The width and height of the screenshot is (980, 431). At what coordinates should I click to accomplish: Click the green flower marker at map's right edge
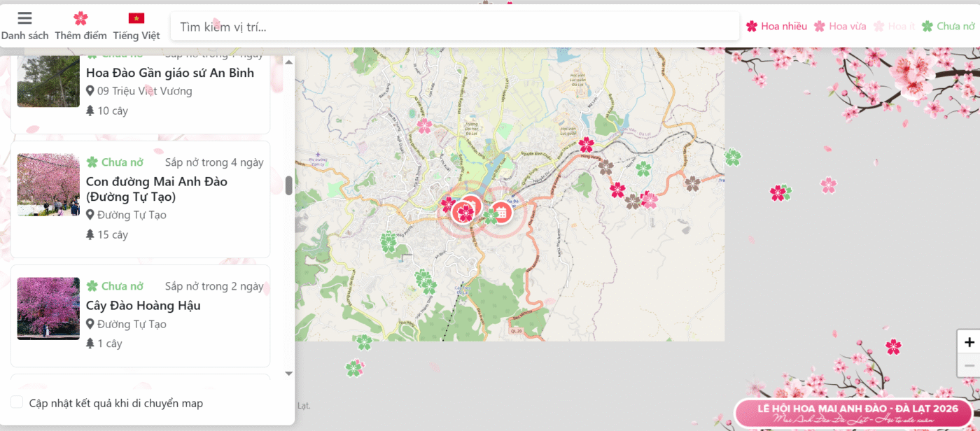[x=732, y=157]
